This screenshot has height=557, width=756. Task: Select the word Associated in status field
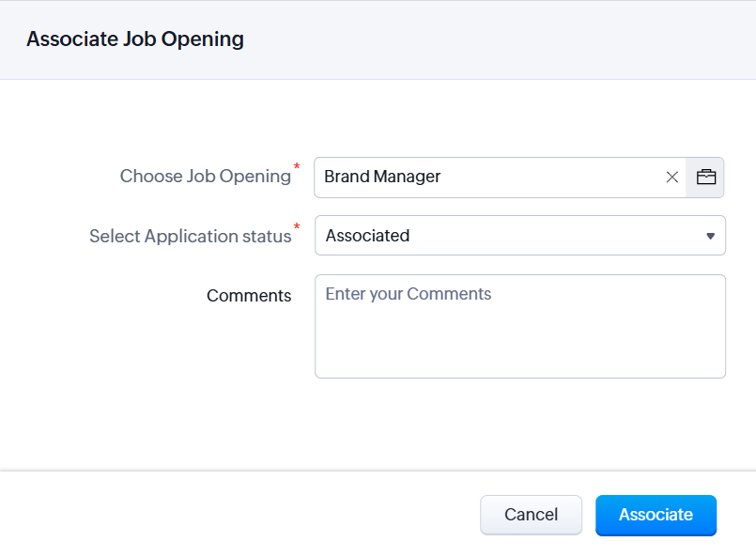point(367,236)
